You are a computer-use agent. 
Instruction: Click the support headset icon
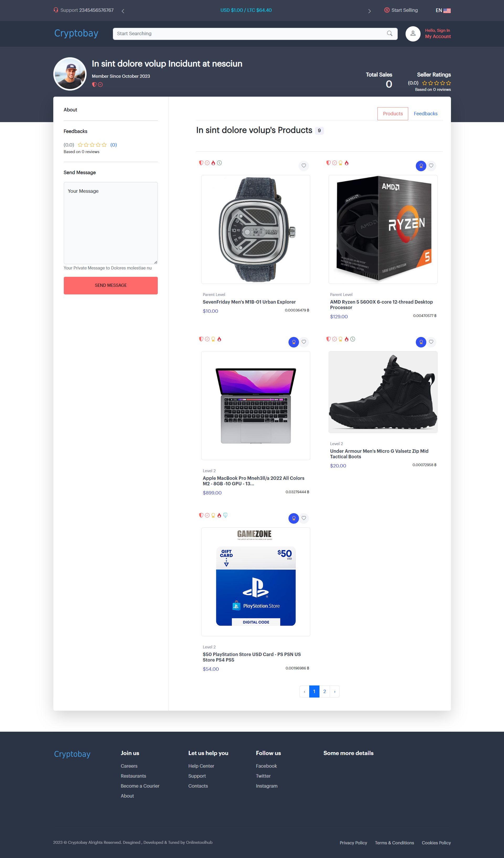coord(56,10)
